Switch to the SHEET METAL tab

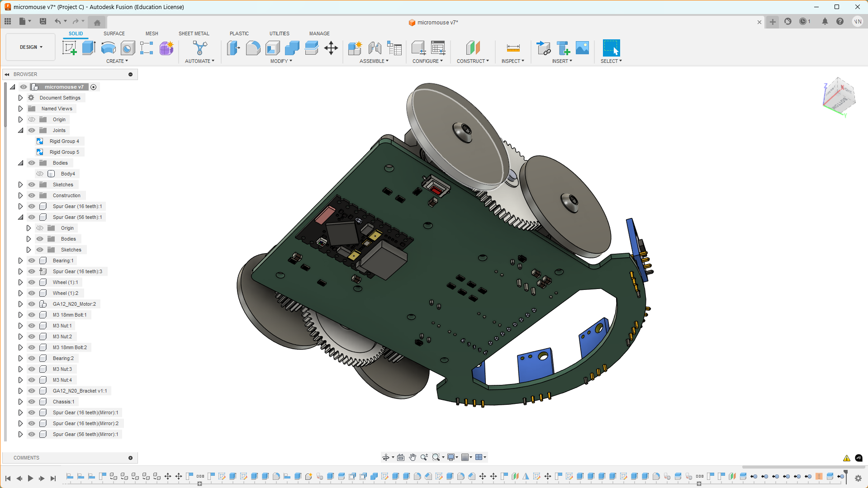click(194, 33)
